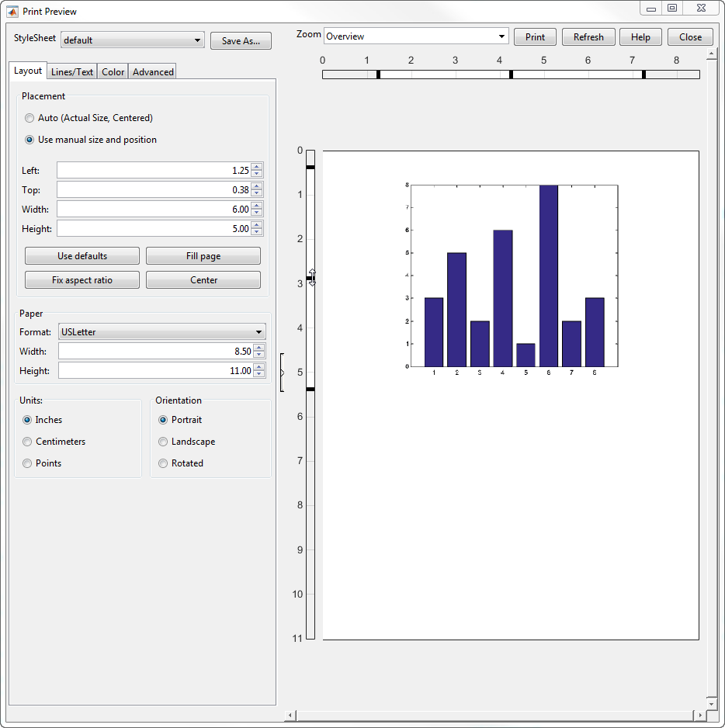Decrease the placement Width with its down arrow
This screenshot has width=725, height=728.
click(257, 213)
